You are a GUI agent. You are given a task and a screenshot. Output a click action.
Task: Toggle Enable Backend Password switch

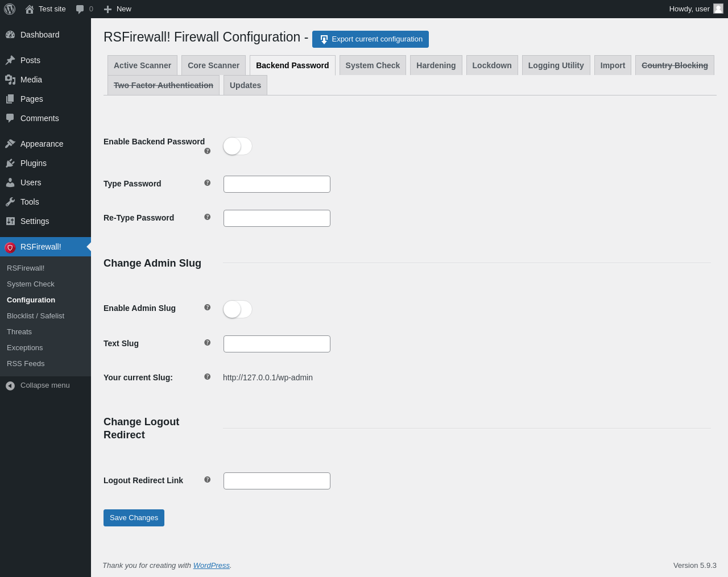pyautogui.click(x=237, y=146)
